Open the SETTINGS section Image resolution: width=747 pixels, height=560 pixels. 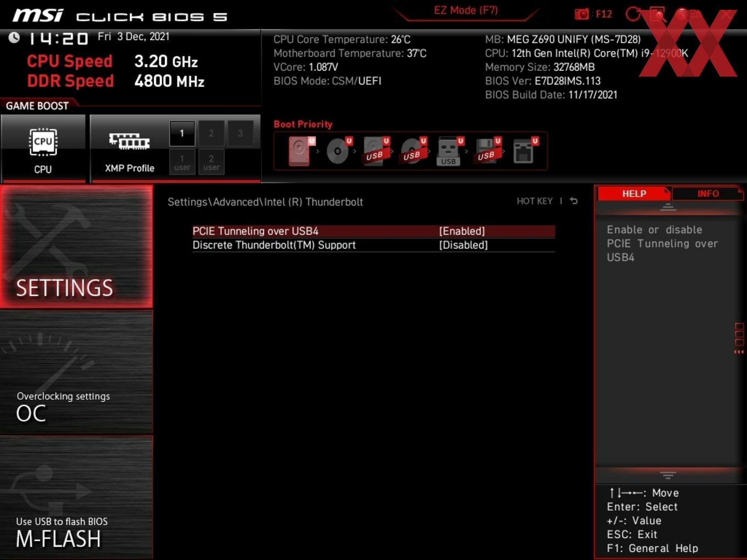pos(76,247)
